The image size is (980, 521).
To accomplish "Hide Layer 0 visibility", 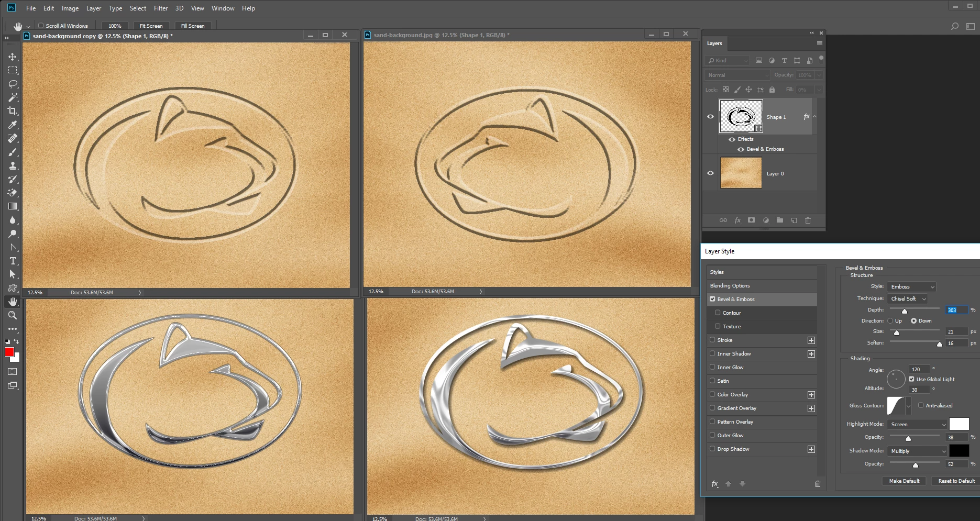I will 710,173.
